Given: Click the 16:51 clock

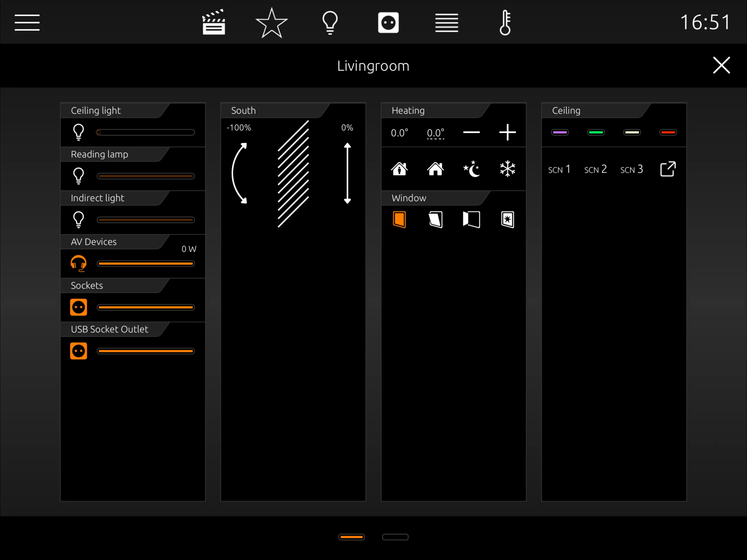Looking at the screenshot, I should [705, 22].
